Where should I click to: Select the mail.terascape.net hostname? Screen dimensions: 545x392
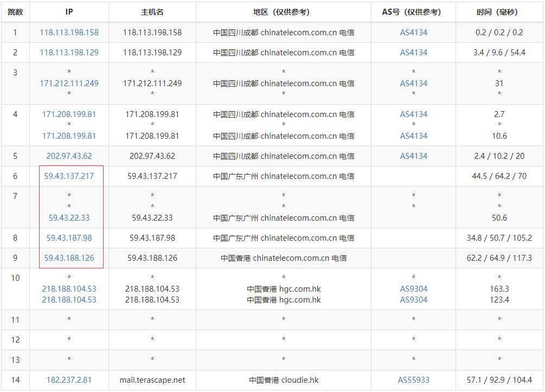click(x=152, y=380)
